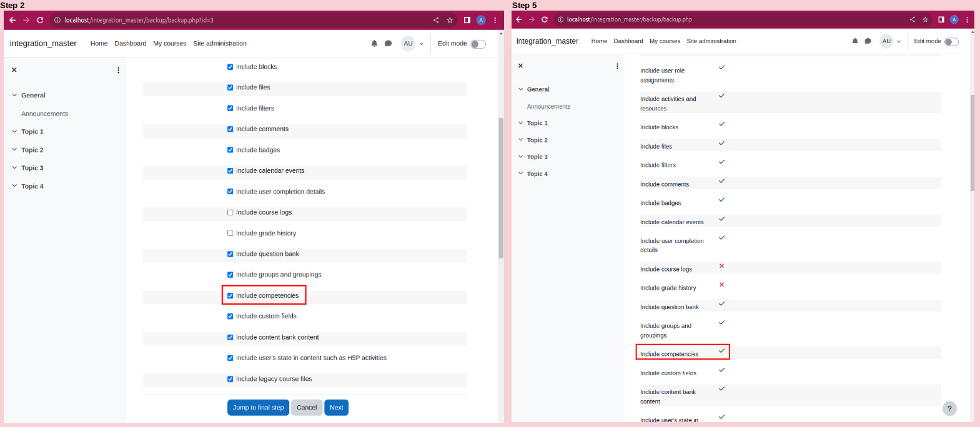Image resolution: width=980 pixels, height=427 pixels.
Task: Open Dashboard in Step 2 navigation
Action: click(x=131, y=44)
